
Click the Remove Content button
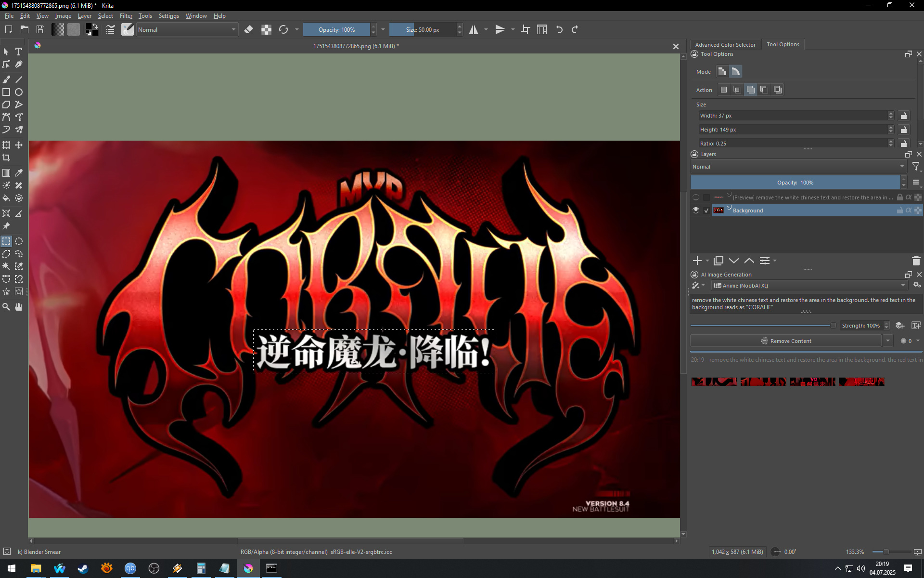786,341
